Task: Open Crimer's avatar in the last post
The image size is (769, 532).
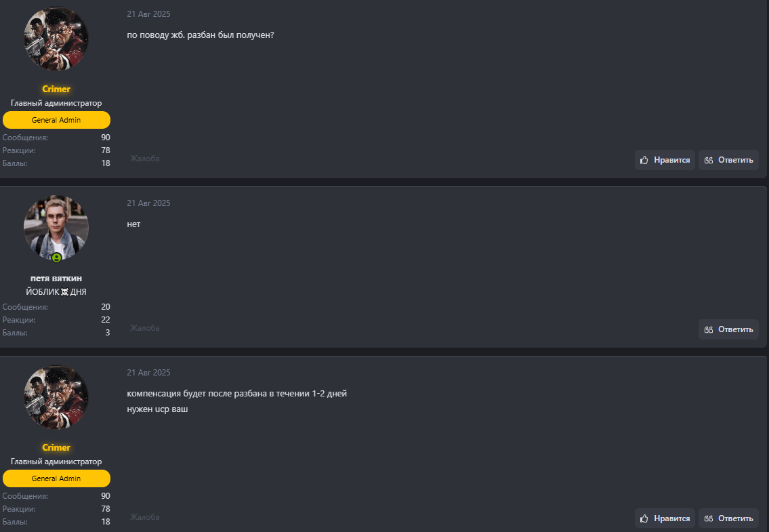Action: click(56, 397)
